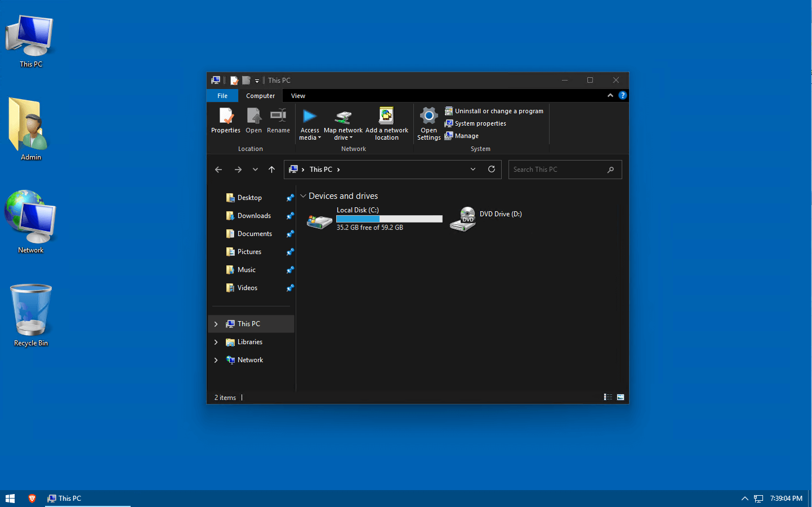812x507 pixels.
Task: Click the Rename ribbon icon
Action: point(278,121)
